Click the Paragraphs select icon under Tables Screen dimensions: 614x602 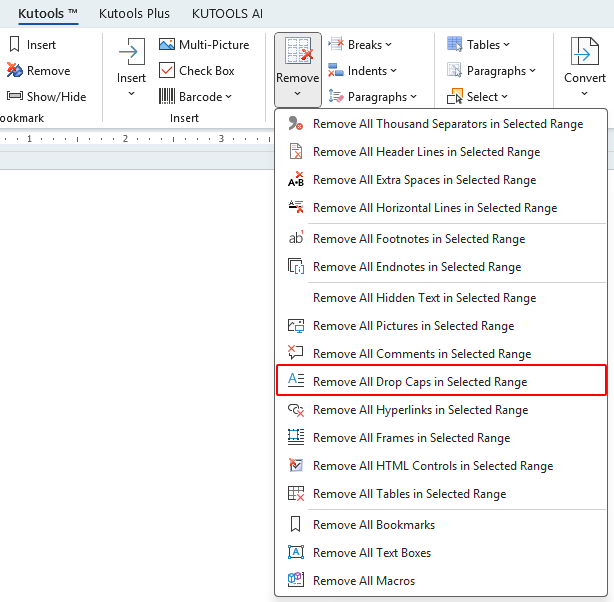tap(455, 71)
